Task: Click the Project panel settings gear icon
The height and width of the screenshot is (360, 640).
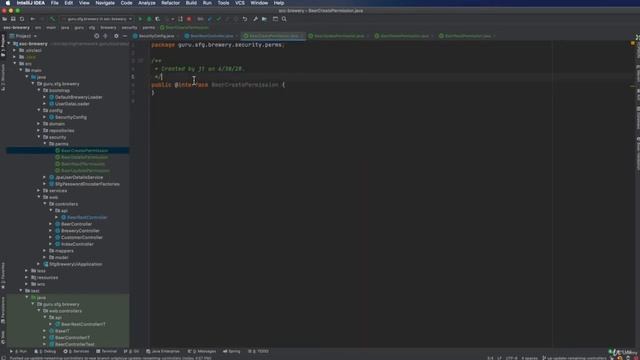Action: (x=116, y=36)
